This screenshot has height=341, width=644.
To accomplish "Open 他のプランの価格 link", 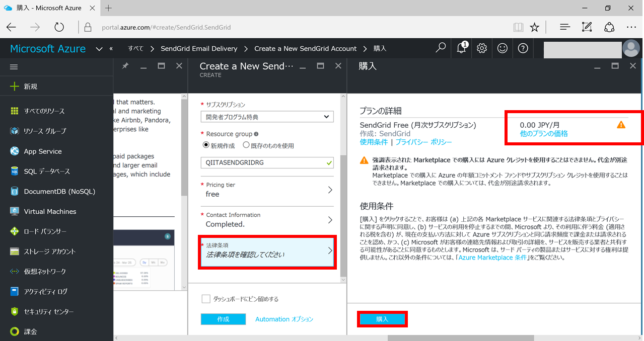I will 544,134.
